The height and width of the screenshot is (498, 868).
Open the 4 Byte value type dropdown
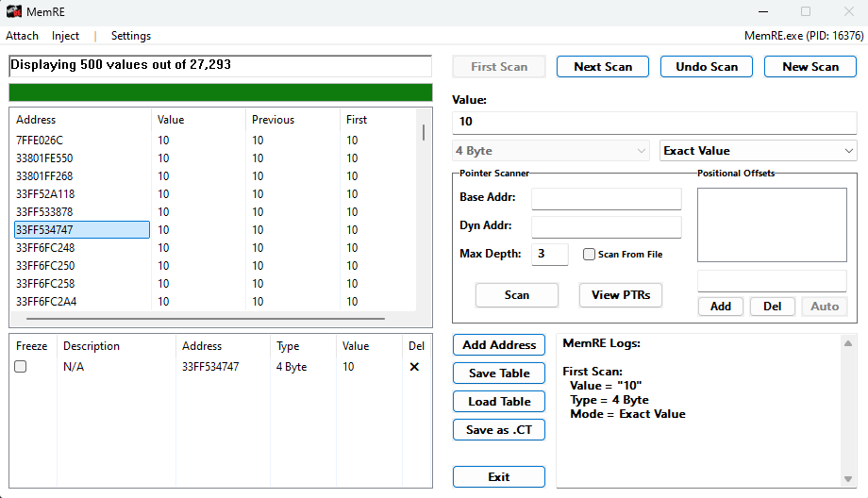click(x=551, y=151)
